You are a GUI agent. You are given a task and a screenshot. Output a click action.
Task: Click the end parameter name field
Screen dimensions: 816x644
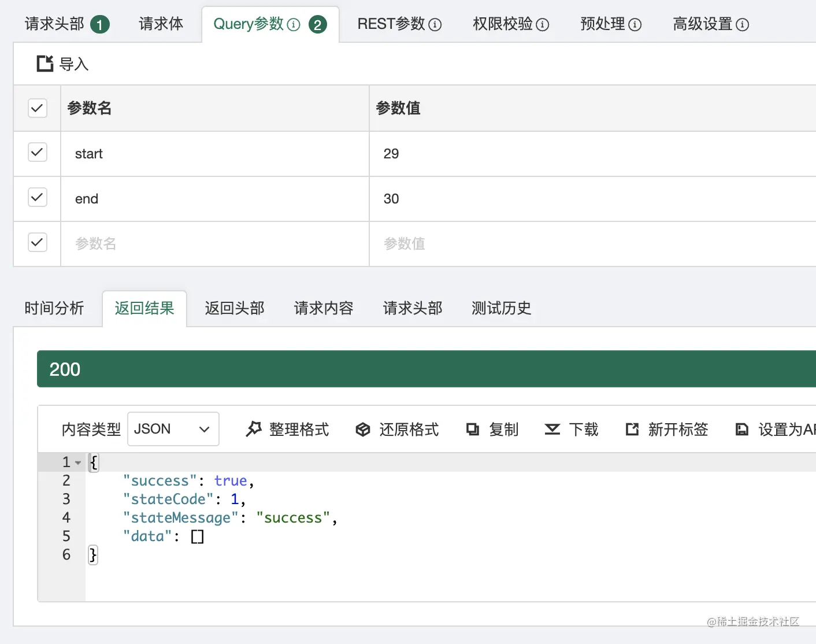tap(215, 199)
